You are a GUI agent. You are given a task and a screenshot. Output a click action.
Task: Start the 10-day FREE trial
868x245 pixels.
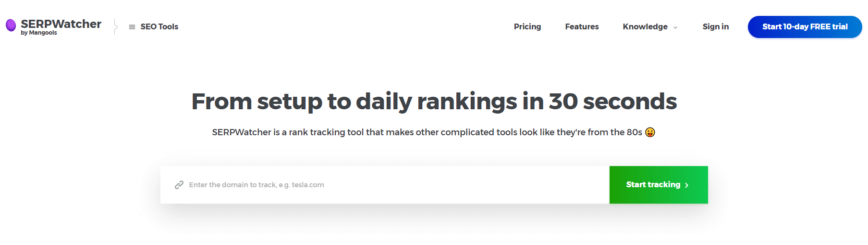[x=805, y=27]
